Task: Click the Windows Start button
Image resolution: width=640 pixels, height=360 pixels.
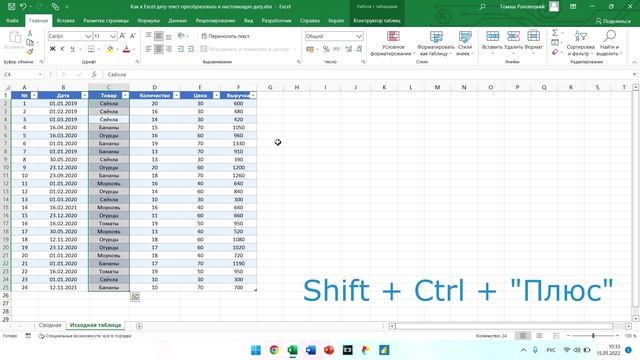Action: tap(256, 350)
